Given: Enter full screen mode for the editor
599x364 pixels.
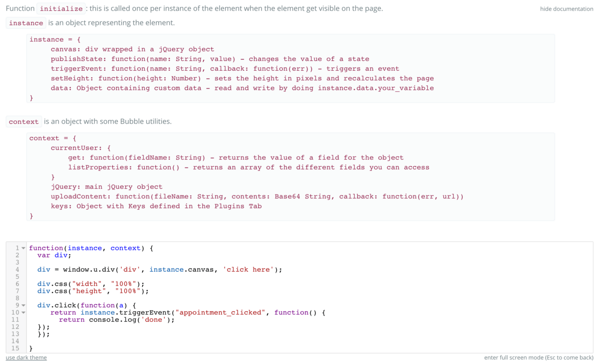Looking at the screenshot, I should click(539, 358).
